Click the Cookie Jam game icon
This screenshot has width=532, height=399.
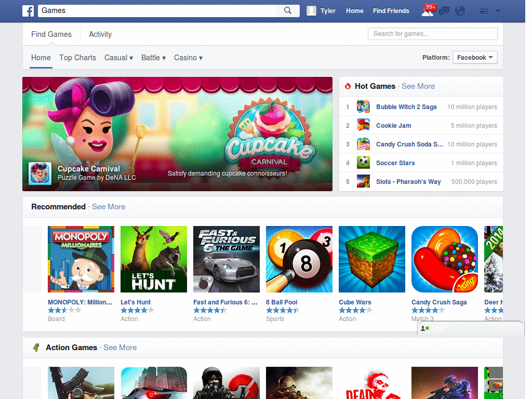pyautogui.click(x=363, y=125)
